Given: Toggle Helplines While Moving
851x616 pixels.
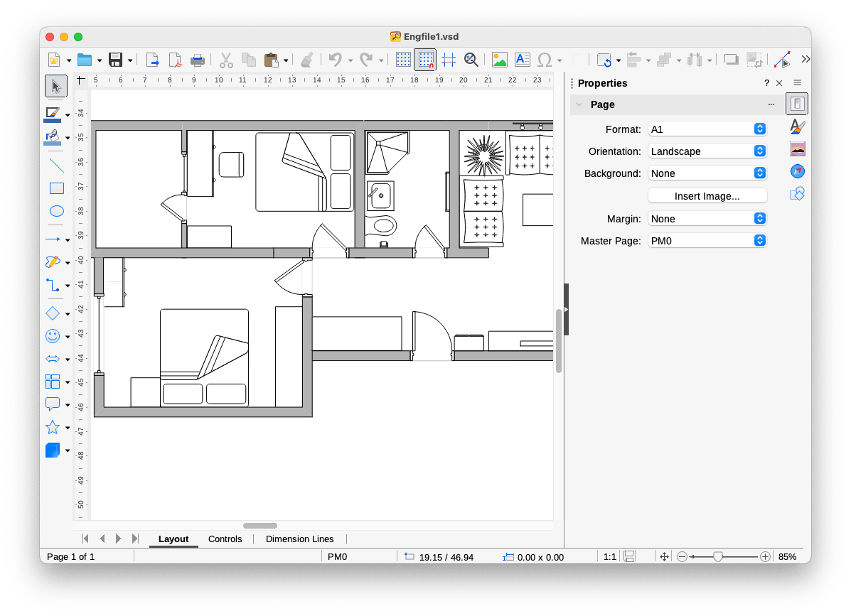Looking at the screenshot, I should [449, 60].
